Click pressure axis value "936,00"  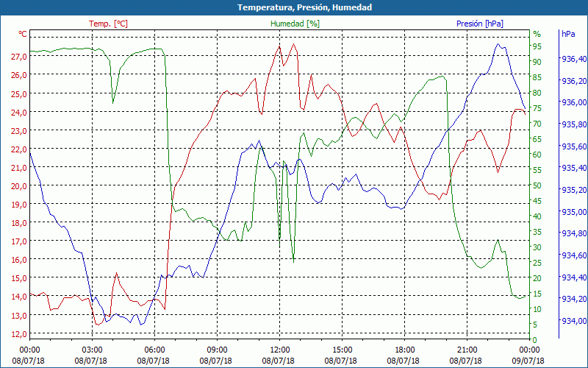pos(574,102)
